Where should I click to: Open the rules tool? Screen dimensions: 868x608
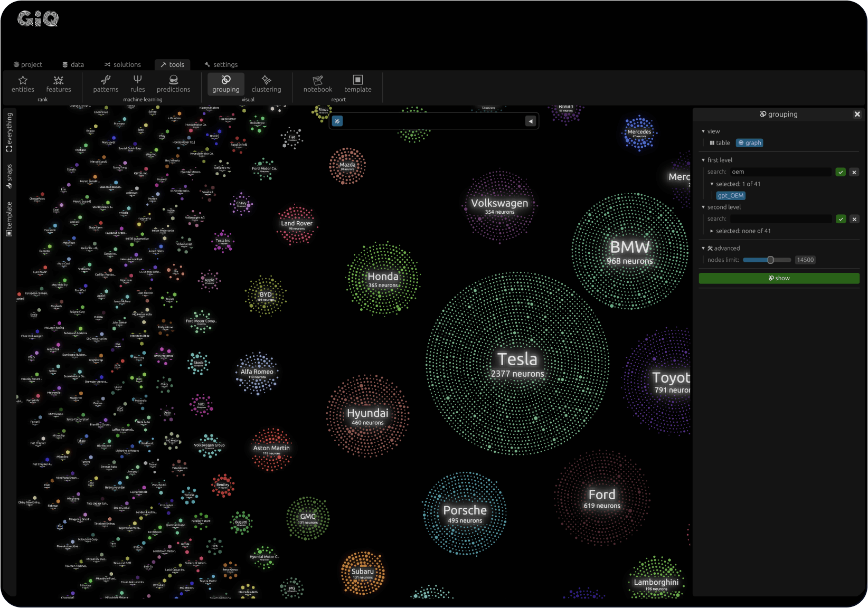[x=138, y=84]
